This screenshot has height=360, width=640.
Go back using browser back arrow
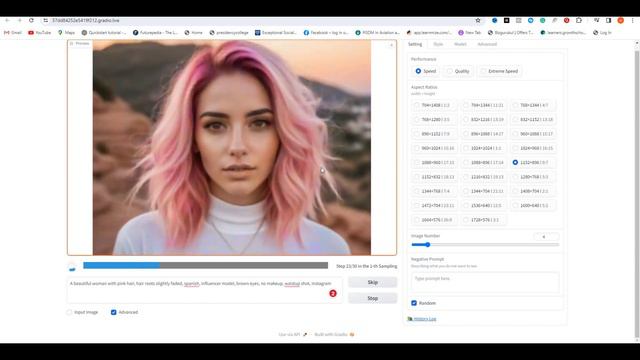(x=7, y=20)
